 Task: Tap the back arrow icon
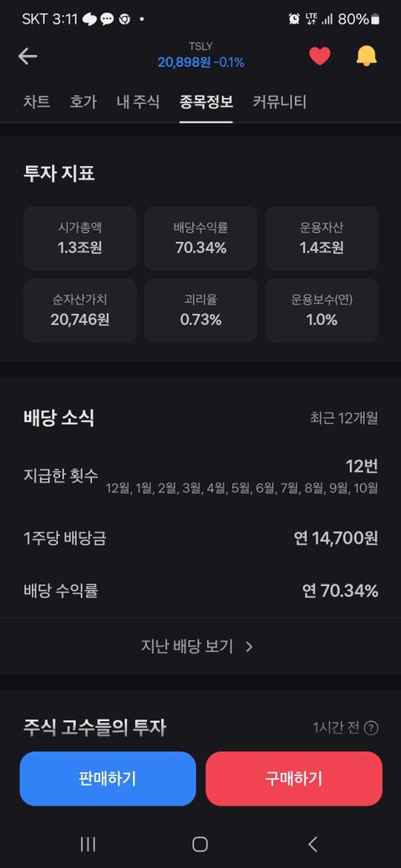pos(28,56)
